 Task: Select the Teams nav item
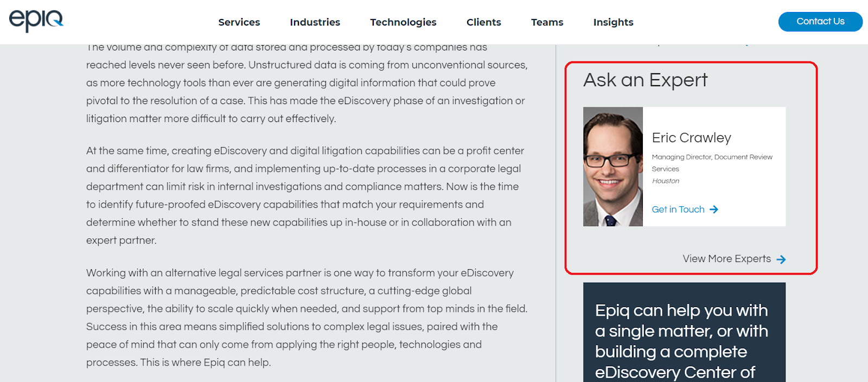tap(547, 22)
